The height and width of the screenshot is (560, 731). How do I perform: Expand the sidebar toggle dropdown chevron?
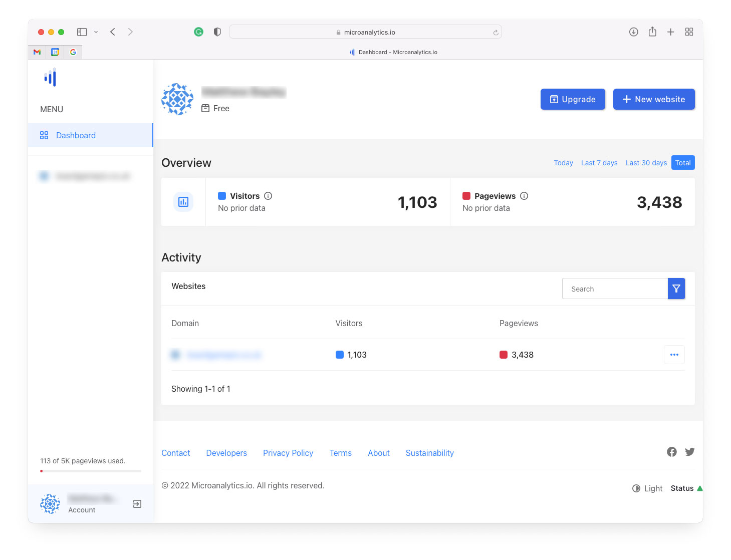click(x=96, y=32)
